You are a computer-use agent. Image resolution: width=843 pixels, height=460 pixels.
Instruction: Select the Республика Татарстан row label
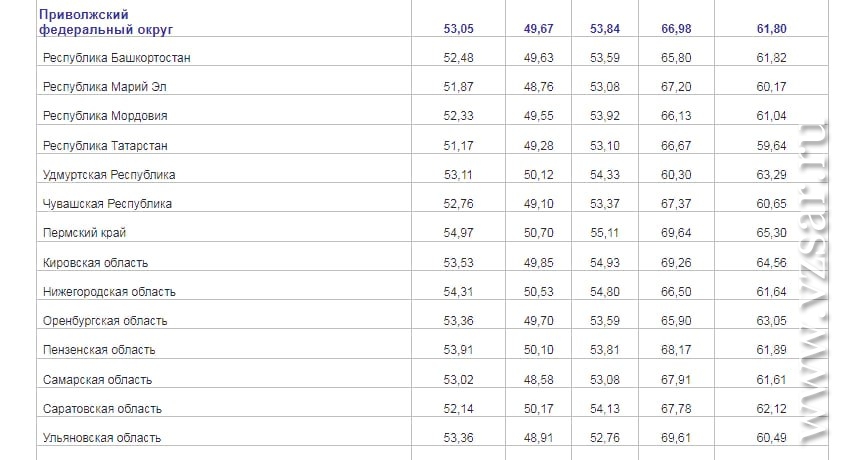point(105,146)
